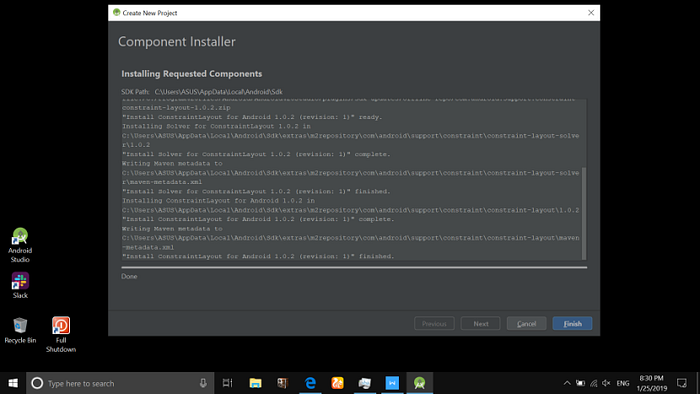
Task: Click the Component Installer title
Action: 176,41
